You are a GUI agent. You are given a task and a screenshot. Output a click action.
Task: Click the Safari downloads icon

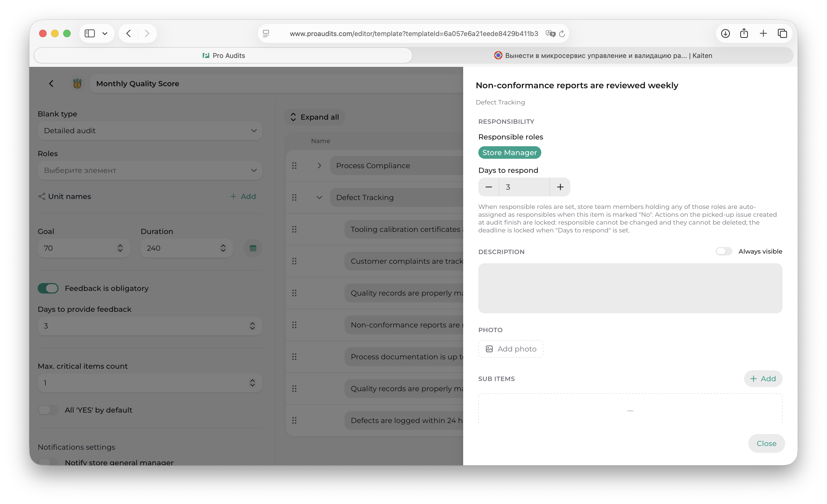[x=725, y=33]
